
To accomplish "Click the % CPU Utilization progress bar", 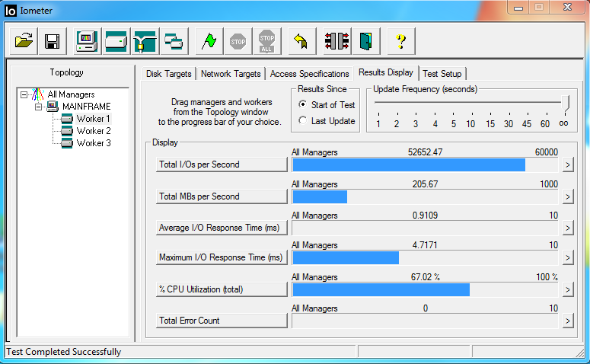I will coord(425,290).
